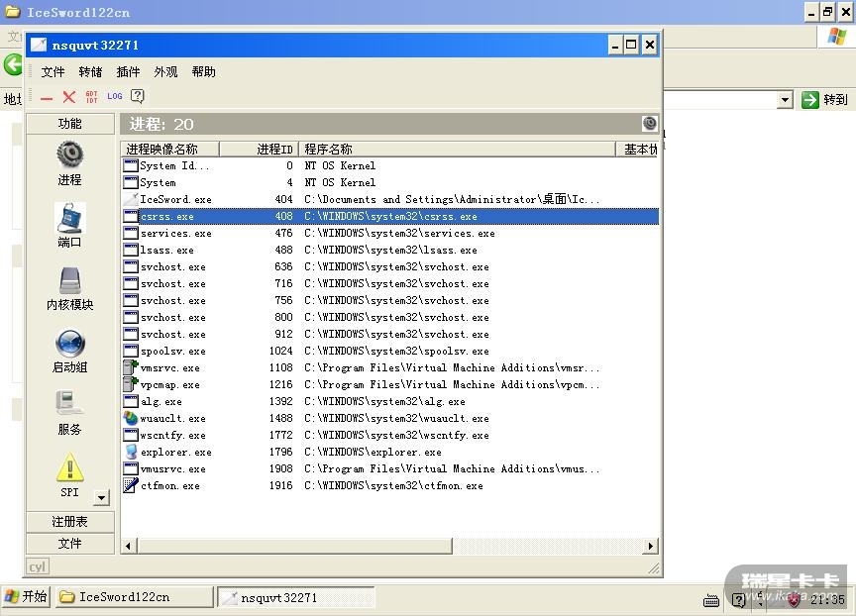Click the GDT/IDT toolbar icon
856x616 pixels.
click(x=92, y=97)
